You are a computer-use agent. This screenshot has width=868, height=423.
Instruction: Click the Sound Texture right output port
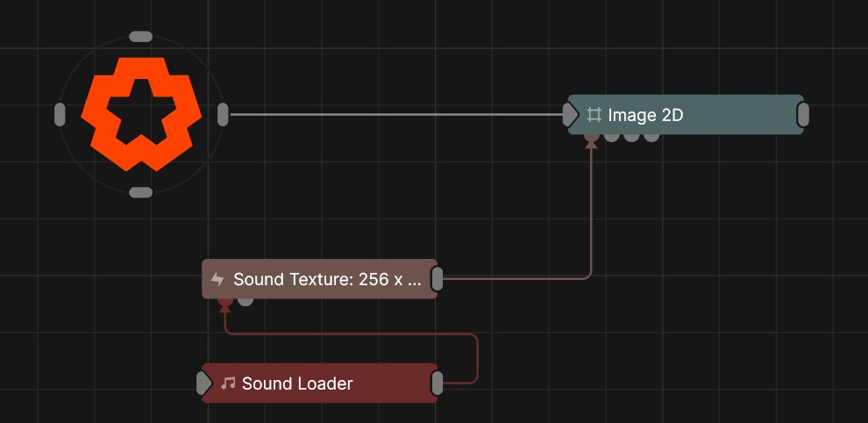click(437, 279)
